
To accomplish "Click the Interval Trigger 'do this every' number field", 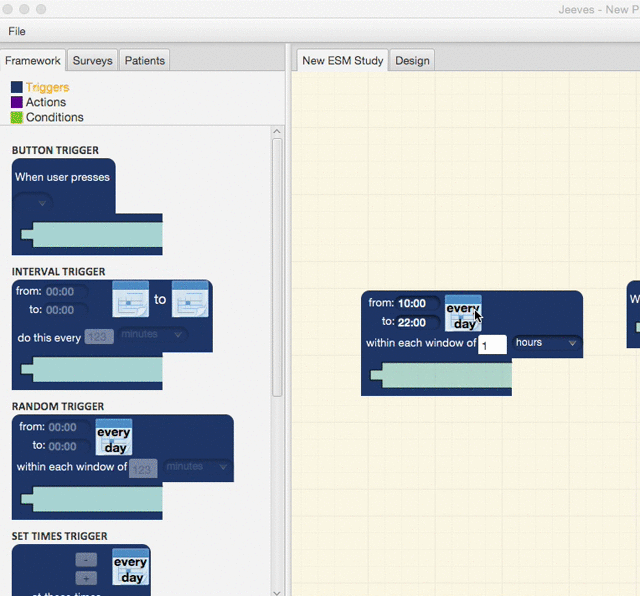I will (99, 337).
